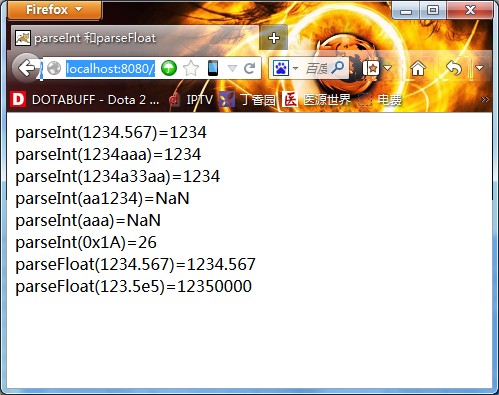Screen dimensions: 499x395
Task: Open the search engine selector arrow
Action: tap(295, 69)
